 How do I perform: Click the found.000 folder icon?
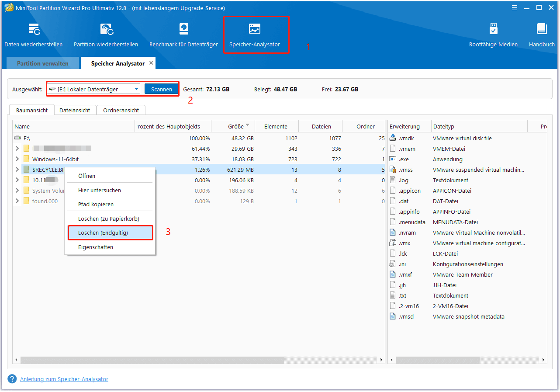click(26, 201)
